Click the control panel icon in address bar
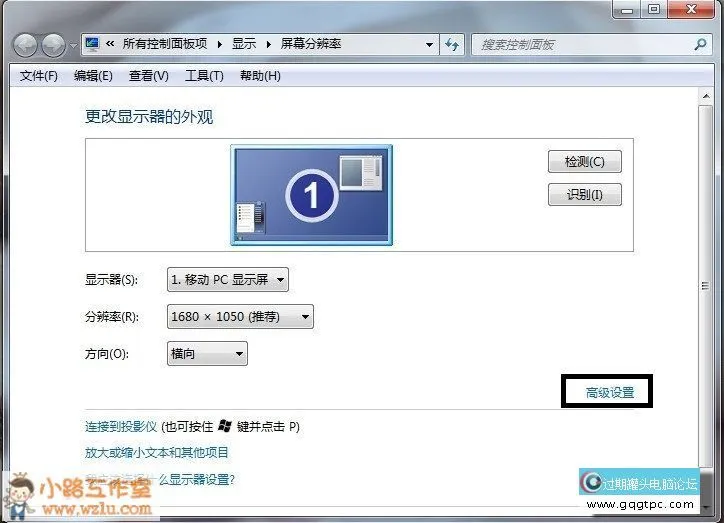Screen dimensions: 724x523 [92, 44]
